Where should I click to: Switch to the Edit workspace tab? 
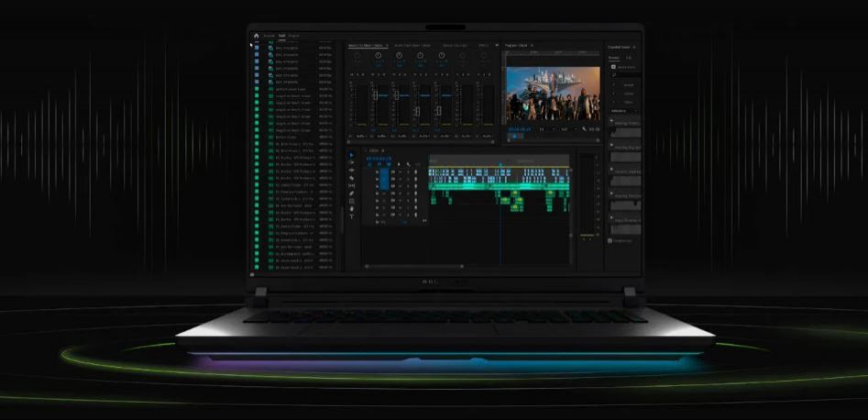pos(282,36)
